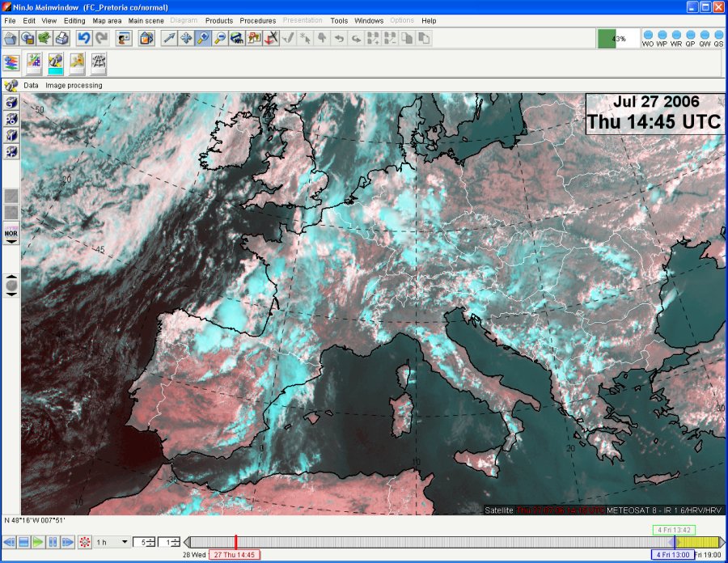This screenshot has width=728, height=563.
Task: Click the timeline left-end arrow
Action: (187, 542)
